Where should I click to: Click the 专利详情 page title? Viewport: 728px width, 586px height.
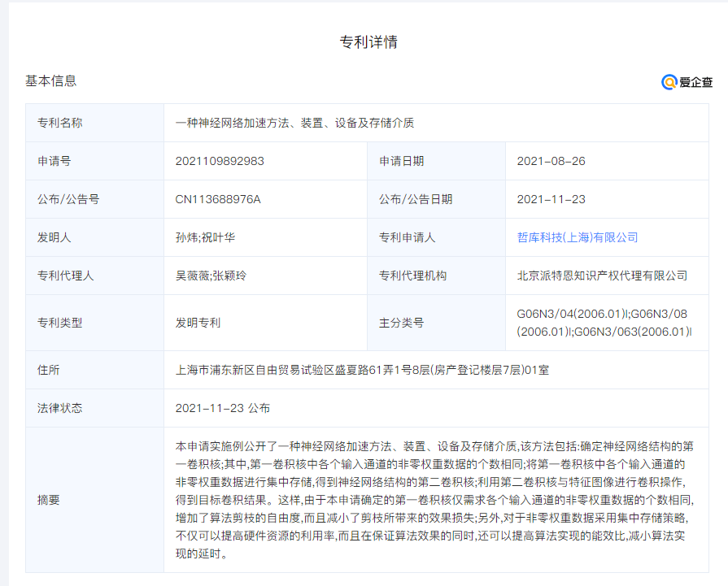(368, 42)
